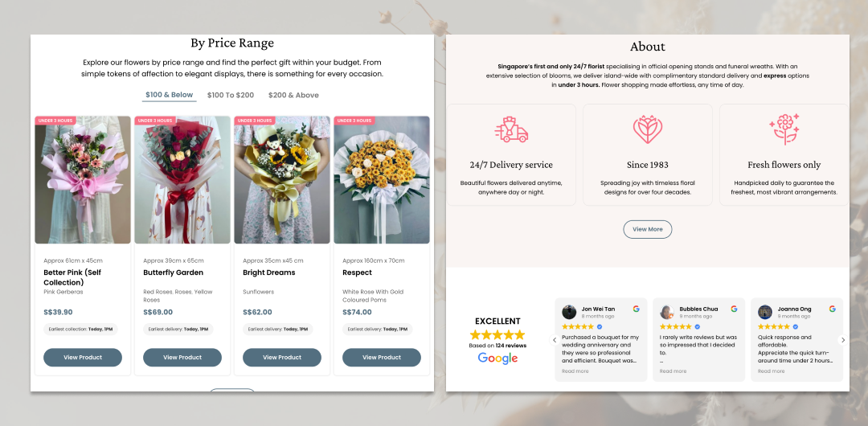Click View Product under Respect bouquet
Screen dimensions: 868x426
pyautogui.click(x=382, y=358)
